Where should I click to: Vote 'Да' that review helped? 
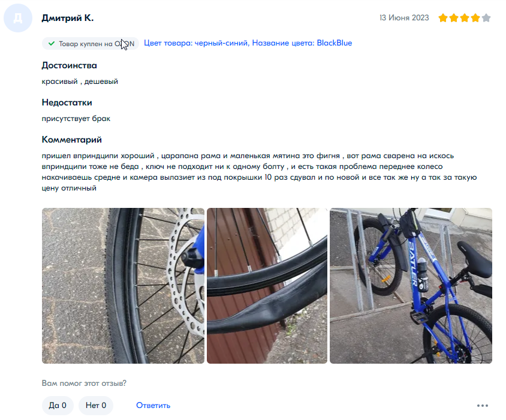click(x=58, y=405)
